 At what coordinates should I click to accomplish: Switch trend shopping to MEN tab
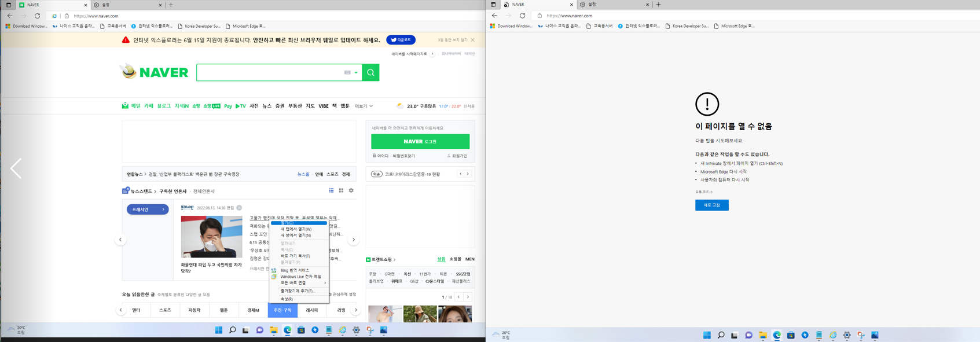(469, 259)
